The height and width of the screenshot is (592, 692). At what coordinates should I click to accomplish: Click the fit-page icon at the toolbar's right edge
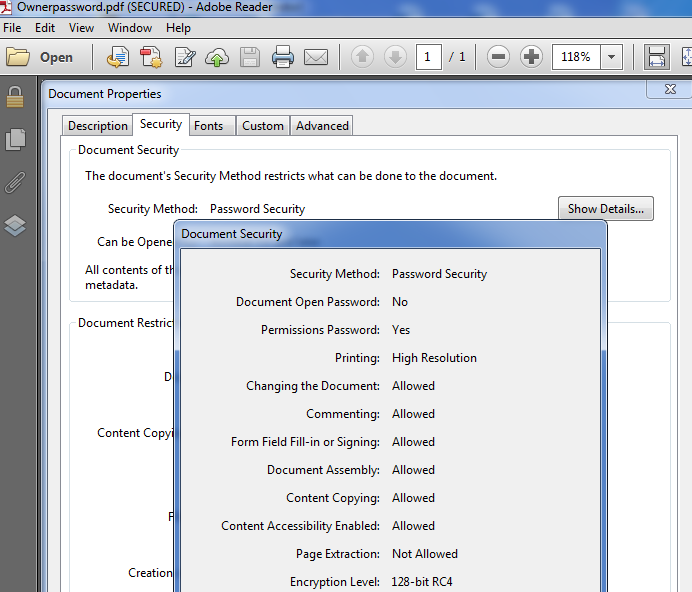coord(686,57)
